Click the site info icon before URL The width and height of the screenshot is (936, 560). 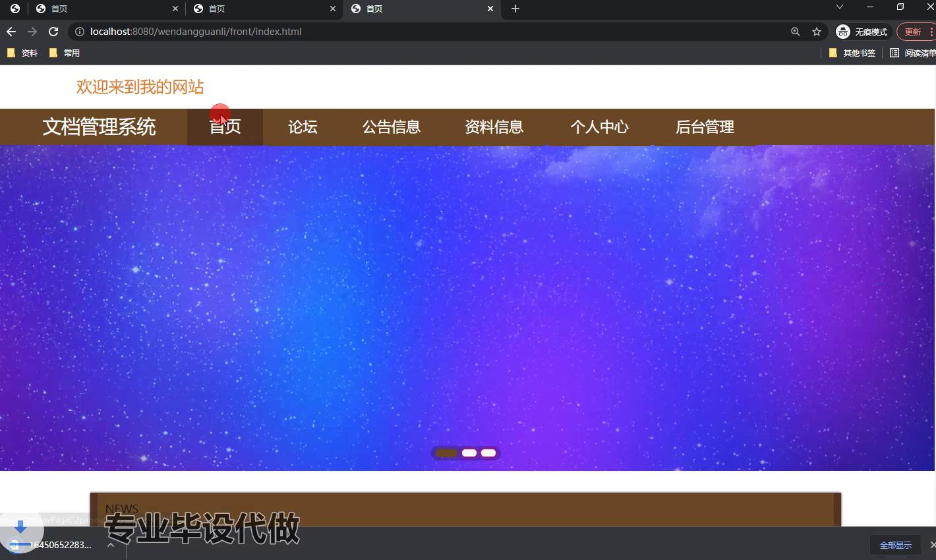point(79,32)
